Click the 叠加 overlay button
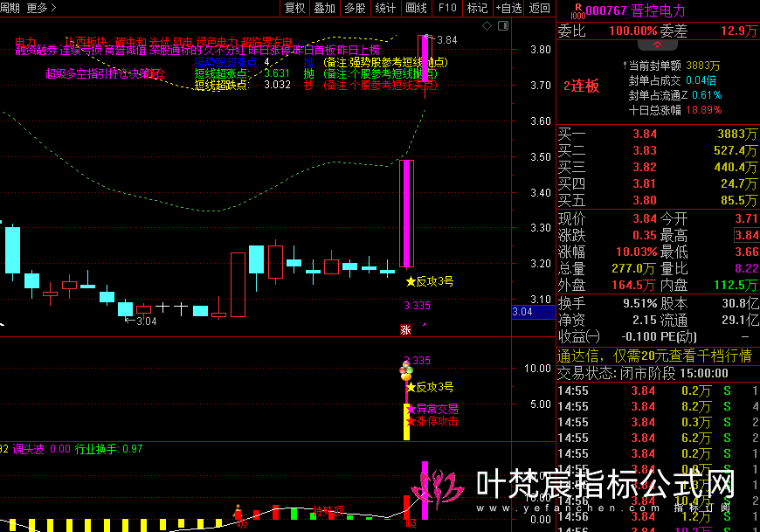 point(325,8)
